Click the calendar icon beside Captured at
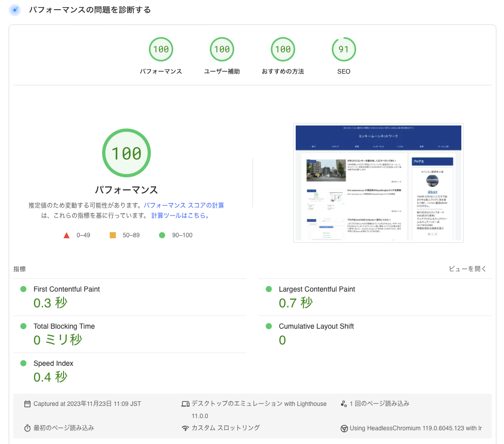The width and height of the screenshot is (504, 444). [27, 404]
